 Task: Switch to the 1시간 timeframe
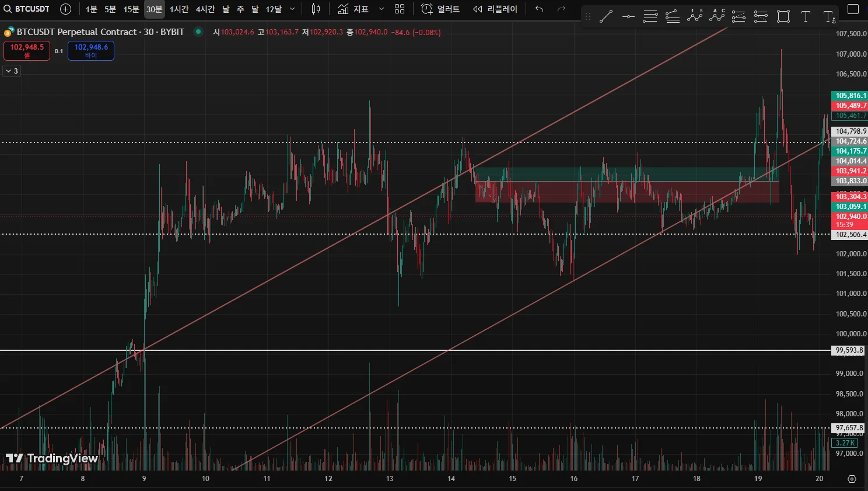pos(179,9)
